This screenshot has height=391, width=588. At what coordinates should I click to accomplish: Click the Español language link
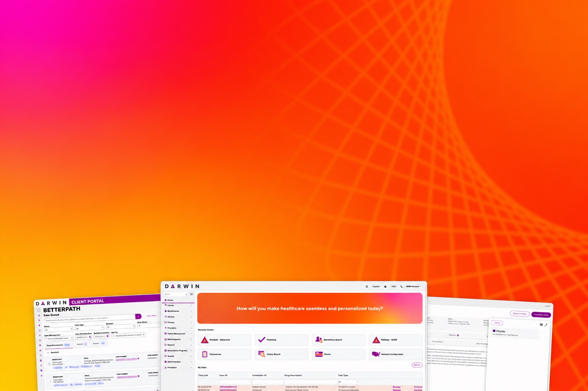coord(376,287)
